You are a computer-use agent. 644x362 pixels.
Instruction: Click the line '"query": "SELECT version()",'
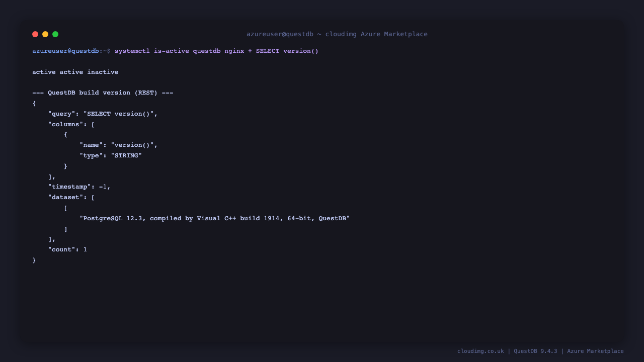103,114
